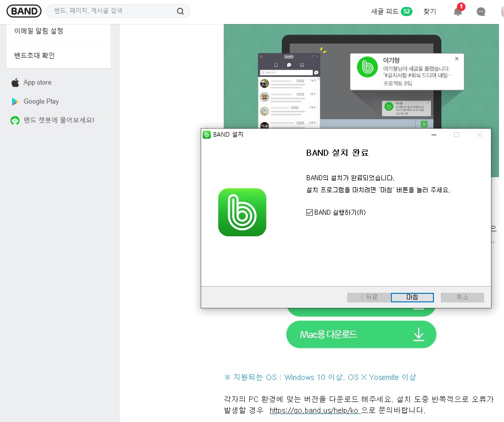Click the BAND chatbot robot icon

tap(15, 121)
